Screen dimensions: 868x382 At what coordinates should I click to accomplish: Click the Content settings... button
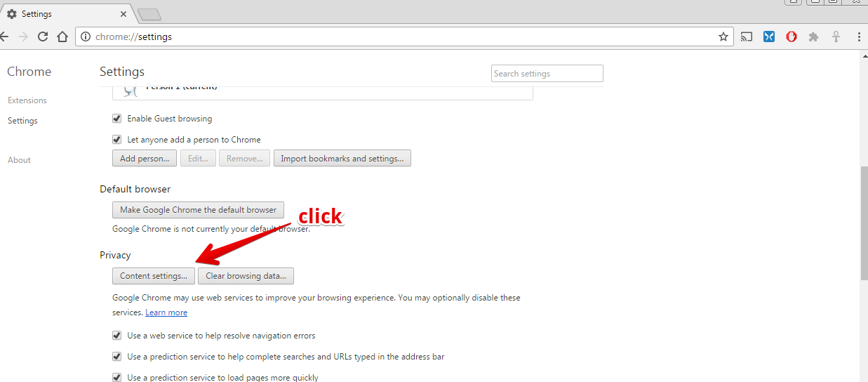pos(153,276)
